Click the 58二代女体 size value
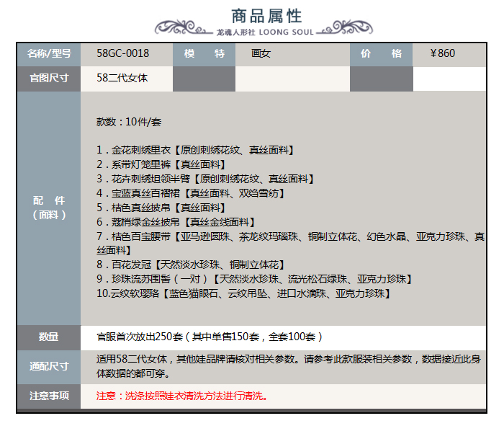Viewport: 504px width, 426px height. click(x=122, y=78)
